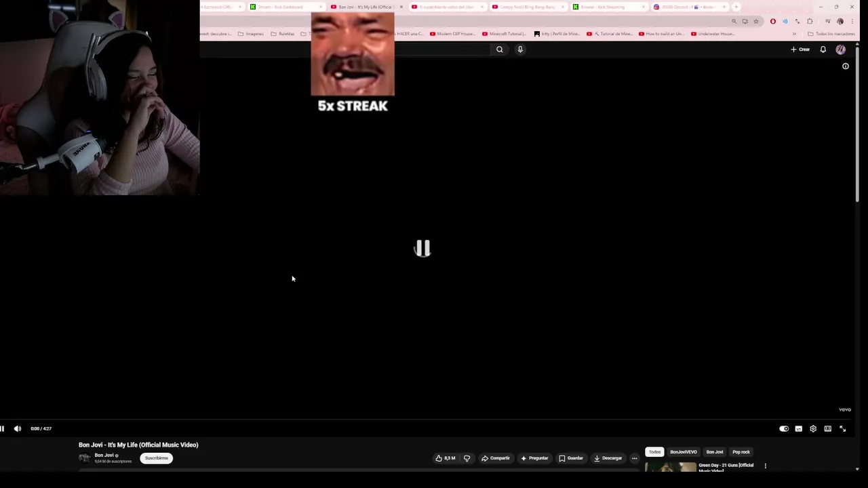Expand hidden bookmarks chevron
Viewport: 868px width, 488px height.
click(x=794, y=34)
